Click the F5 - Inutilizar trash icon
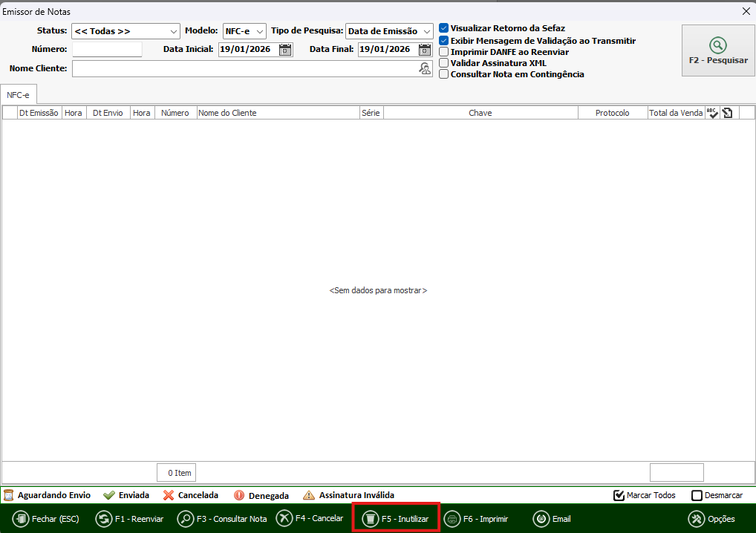Viewport: 756px width, 533px height. (370, 519)
